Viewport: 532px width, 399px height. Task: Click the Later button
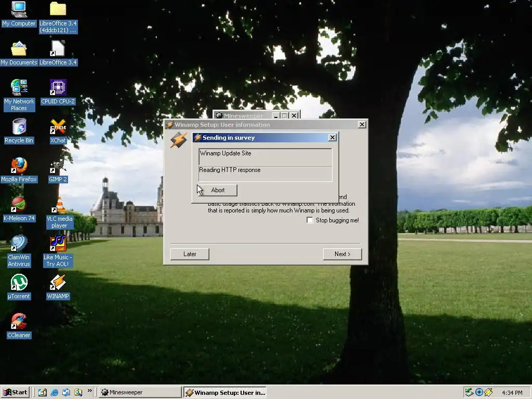[x=190, y=254]
